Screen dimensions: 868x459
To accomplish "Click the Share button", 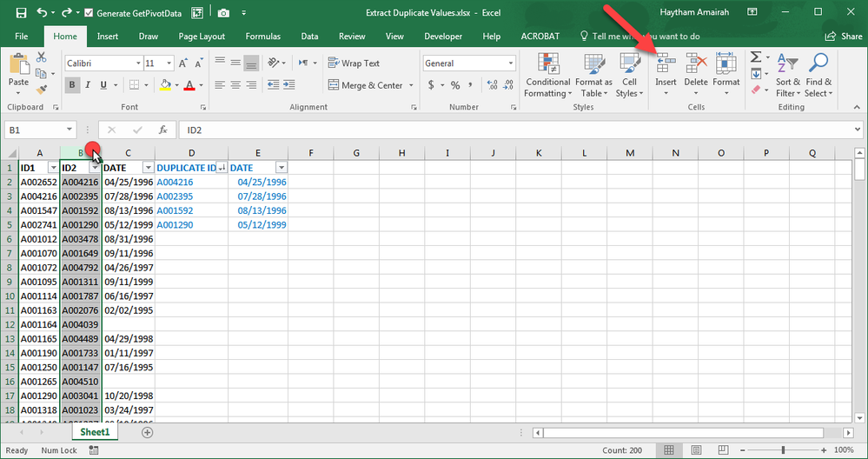I will point(844,36).
